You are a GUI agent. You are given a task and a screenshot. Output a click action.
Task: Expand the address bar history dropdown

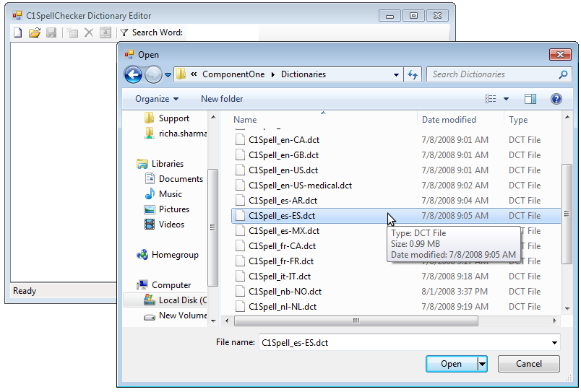pos(396,75)
